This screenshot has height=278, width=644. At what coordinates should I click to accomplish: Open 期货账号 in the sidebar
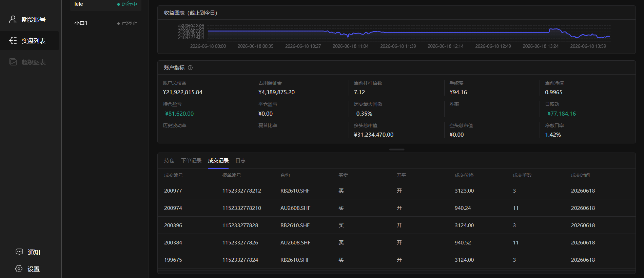click(30, 19)
